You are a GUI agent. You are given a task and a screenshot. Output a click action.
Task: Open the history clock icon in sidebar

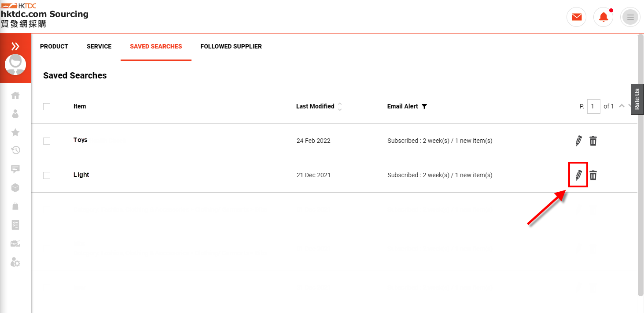(15, 150)
